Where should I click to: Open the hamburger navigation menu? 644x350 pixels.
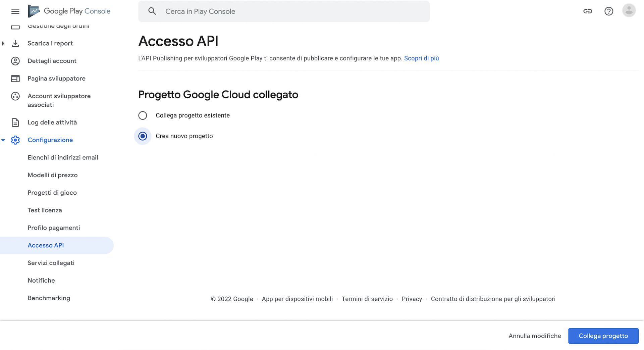(x=15, y=11)
